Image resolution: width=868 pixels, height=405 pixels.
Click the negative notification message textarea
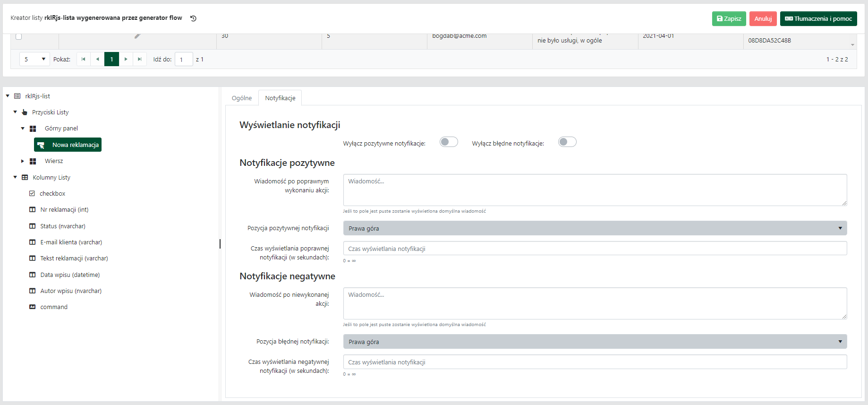pyautogui.click(x=595, y=303)
